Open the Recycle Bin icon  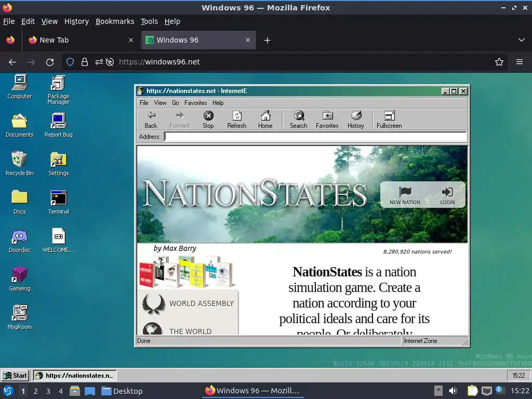coord(20,164)
